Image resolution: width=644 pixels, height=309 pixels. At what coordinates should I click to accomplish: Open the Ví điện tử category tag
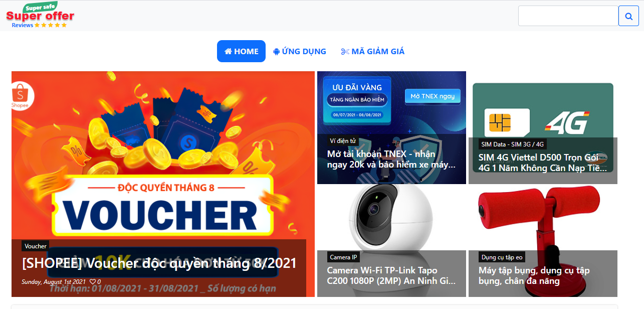pyautogui.click(x=343, y=140)
